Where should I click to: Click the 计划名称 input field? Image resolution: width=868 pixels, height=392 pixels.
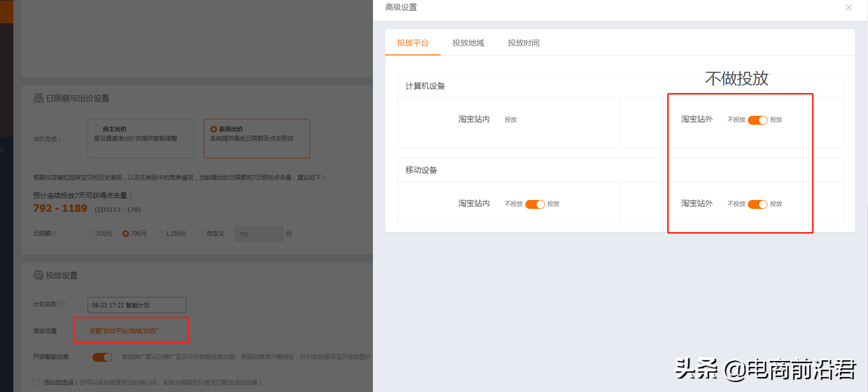click(137, 305)
